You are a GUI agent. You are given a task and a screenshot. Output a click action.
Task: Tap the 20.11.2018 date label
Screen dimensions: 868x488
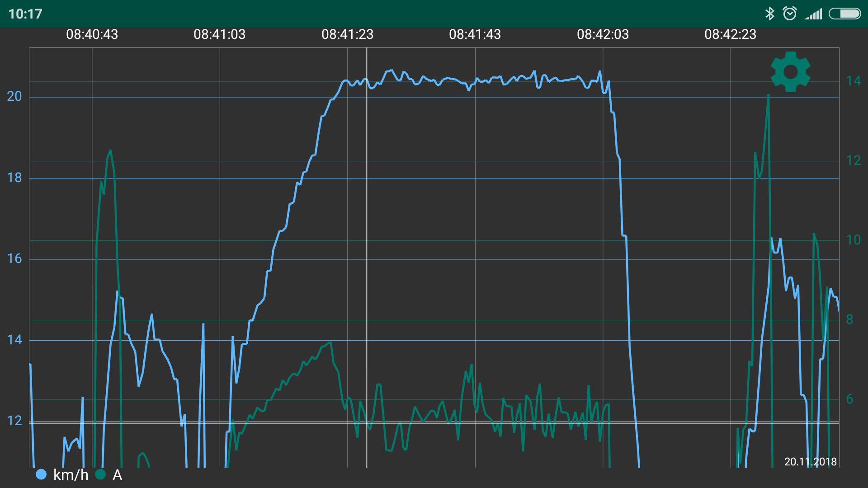click(x=811, y=461)
